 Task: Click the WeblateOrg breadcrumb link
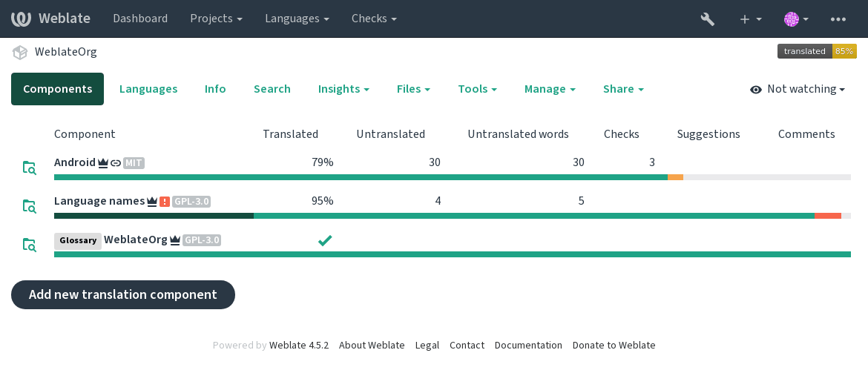click(x=66, y=52)
